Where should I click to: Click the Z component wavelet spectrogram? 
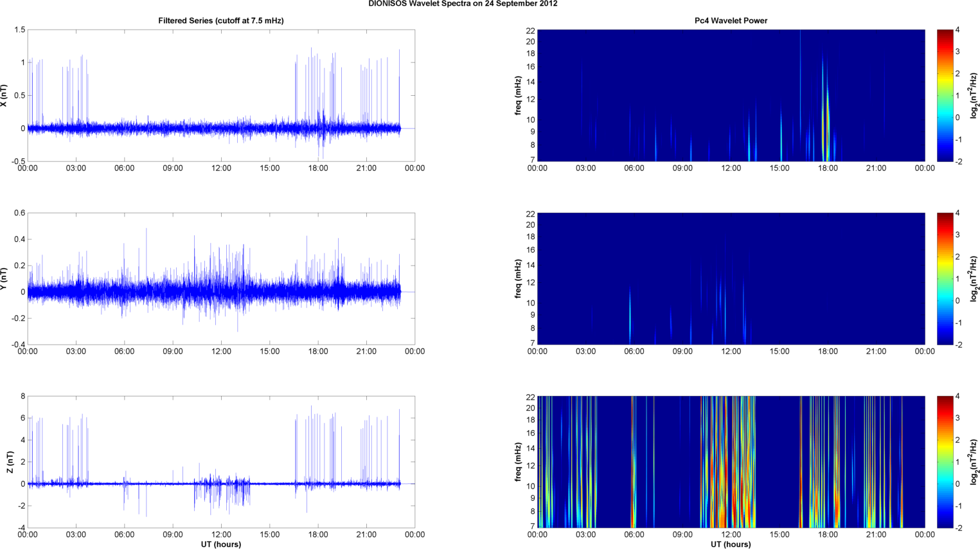tap(731, 462)
